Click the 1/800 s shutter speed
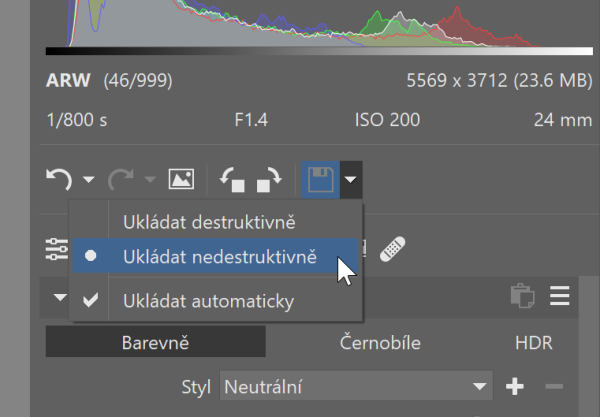The image size is (600, 417). pyautogui.click(x=77, y=120)
